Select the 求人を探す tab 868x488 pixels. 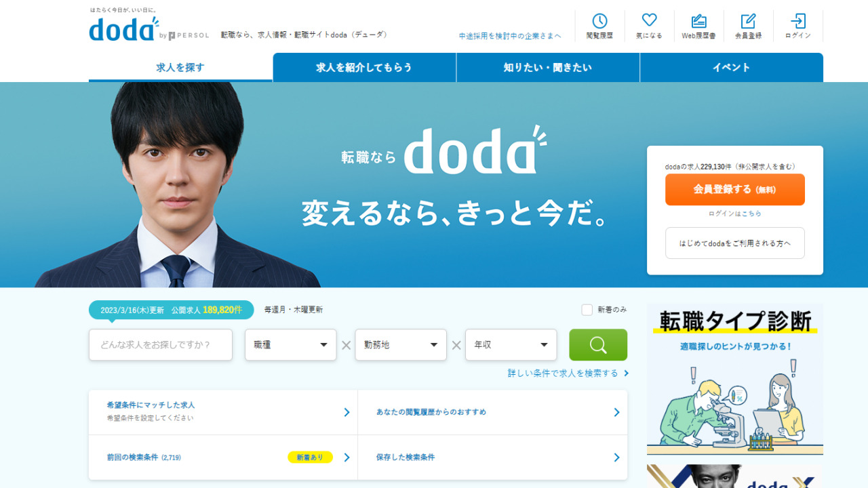click(180, 67)
